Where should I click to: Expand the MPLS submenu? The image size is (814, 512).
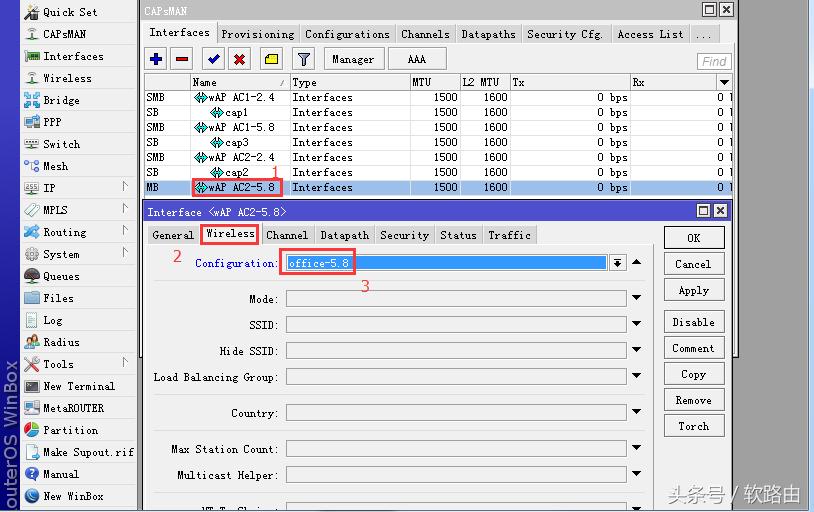tap(125, 208)
